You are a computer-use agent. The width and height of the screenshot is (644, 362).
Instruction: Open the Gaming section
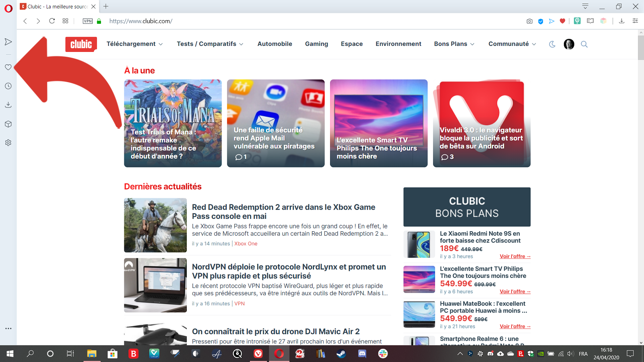coord(316,44)
